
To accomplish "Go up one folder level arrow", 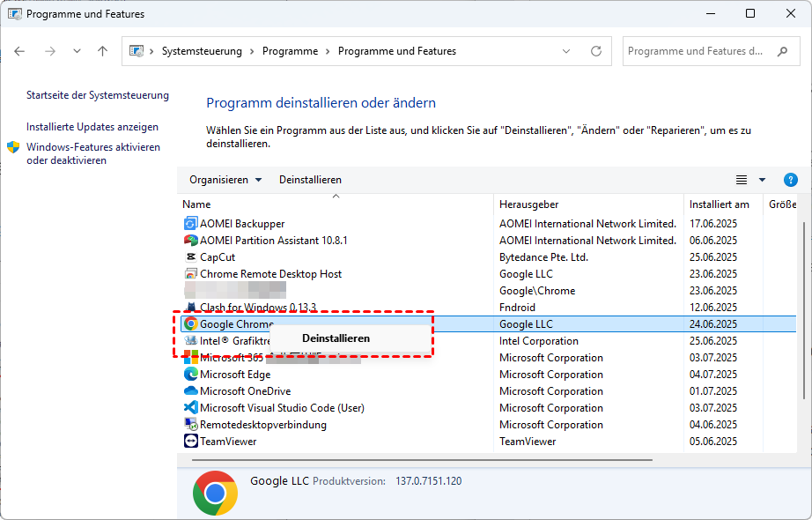I will point(103,51).
